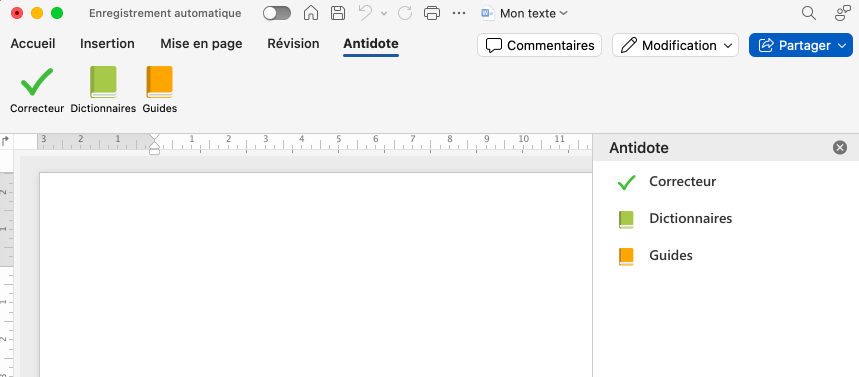Open the Modification mode dropdown
The height and width of the screenshot is (377, 859).
[x=675, y=45]
